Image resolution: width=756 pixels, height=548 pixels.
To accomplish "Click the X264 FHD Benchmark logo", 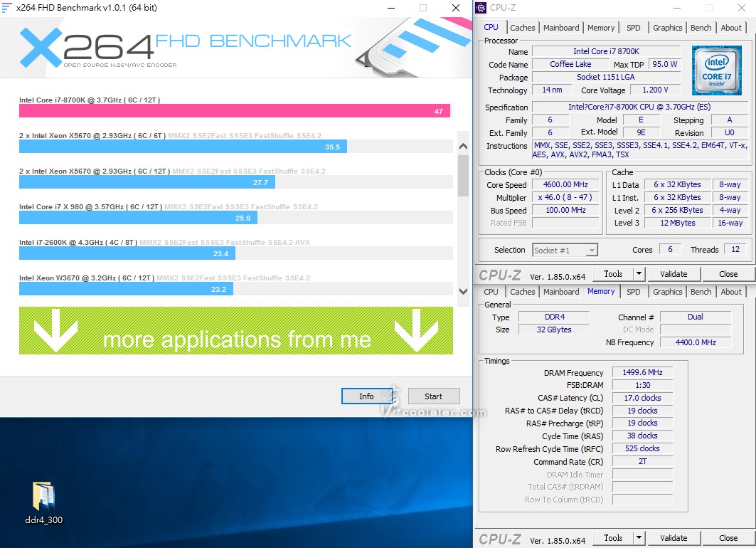I will tap(185, 48).
